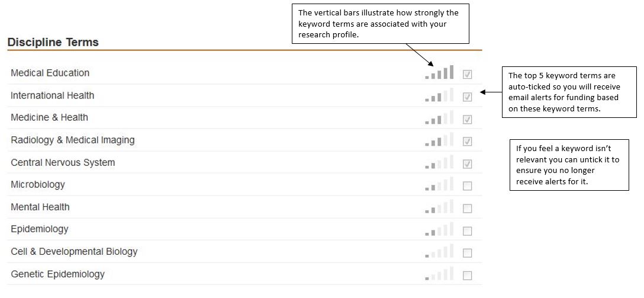Enable alerts for Microbiology checkbox

[x=468, y=186]
